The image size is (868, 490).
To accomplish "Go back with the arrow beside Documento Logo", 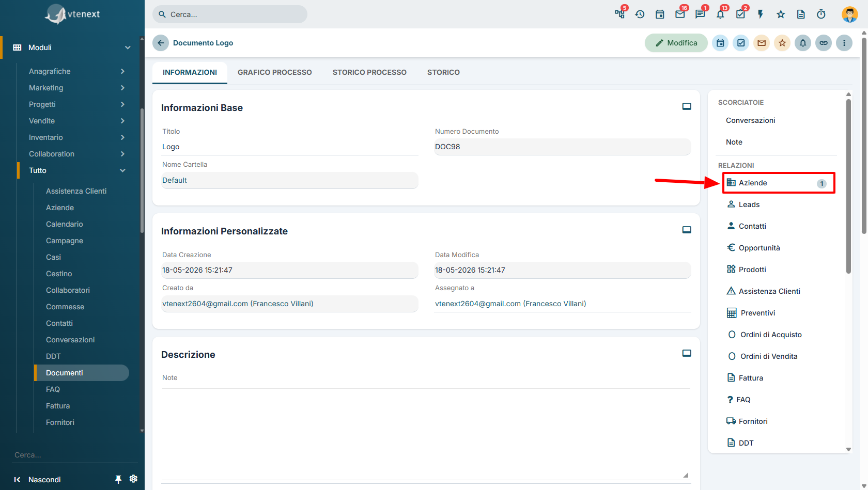I will pyautogui.click(x=161, y=43).
